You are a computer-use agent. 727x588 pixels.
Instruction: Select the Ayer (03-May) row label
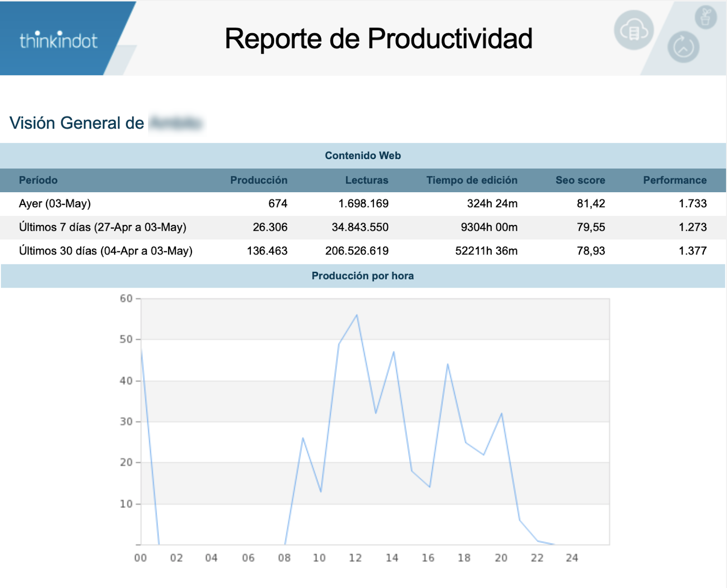55,204
